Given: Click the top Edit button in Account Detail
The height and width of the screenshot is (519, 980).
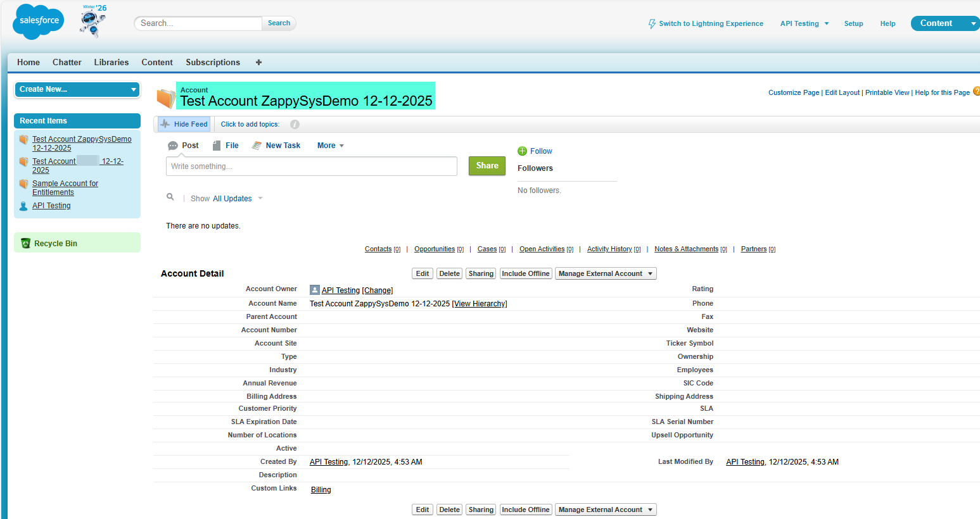Looking at the screenshot, I should (x=423, y=274).
